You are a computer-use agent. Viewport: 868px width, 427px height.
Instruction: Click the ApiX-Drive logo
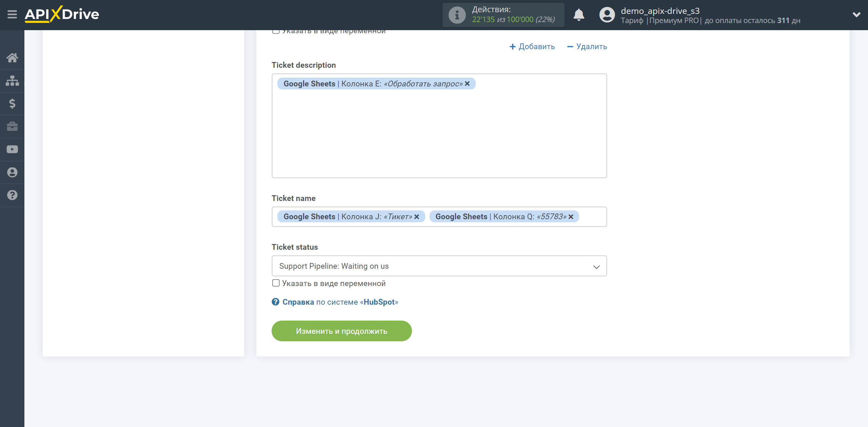click(62, 15)
